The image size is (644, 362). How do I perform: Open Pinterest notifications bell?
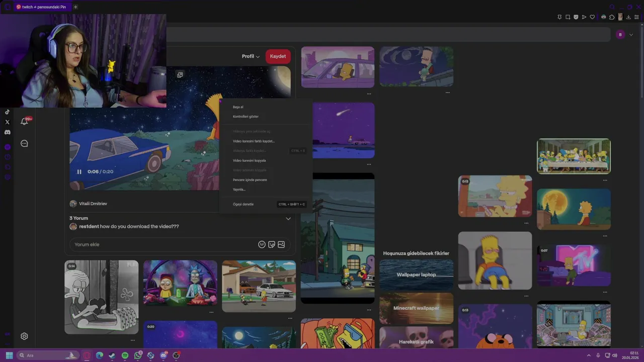click(24, 121)
